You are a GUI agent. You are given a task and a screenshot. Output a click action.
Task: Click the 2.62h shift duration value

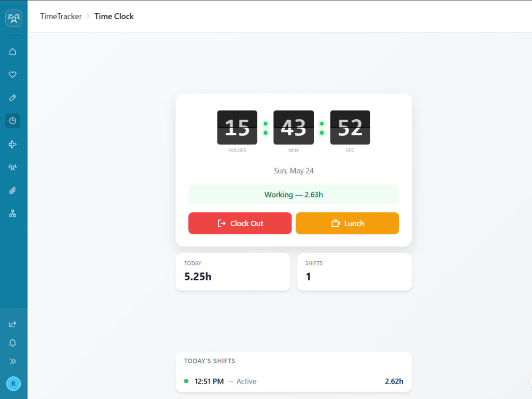[394, 381]
